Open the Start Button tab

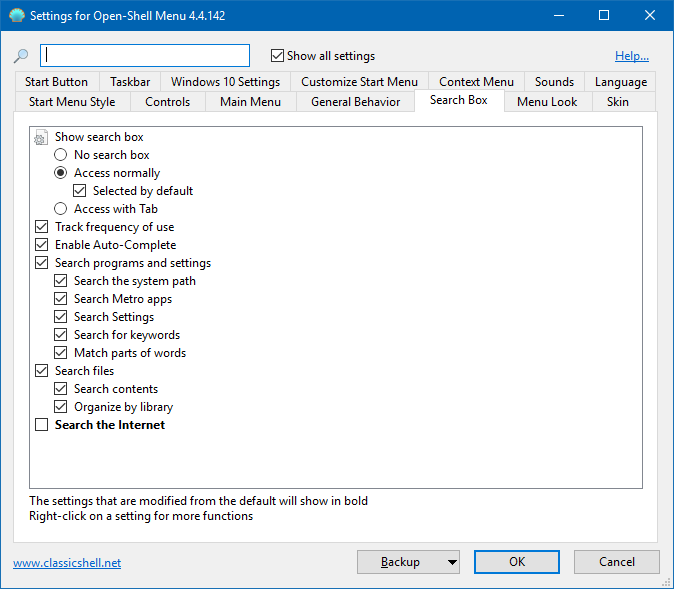(56, 82)
